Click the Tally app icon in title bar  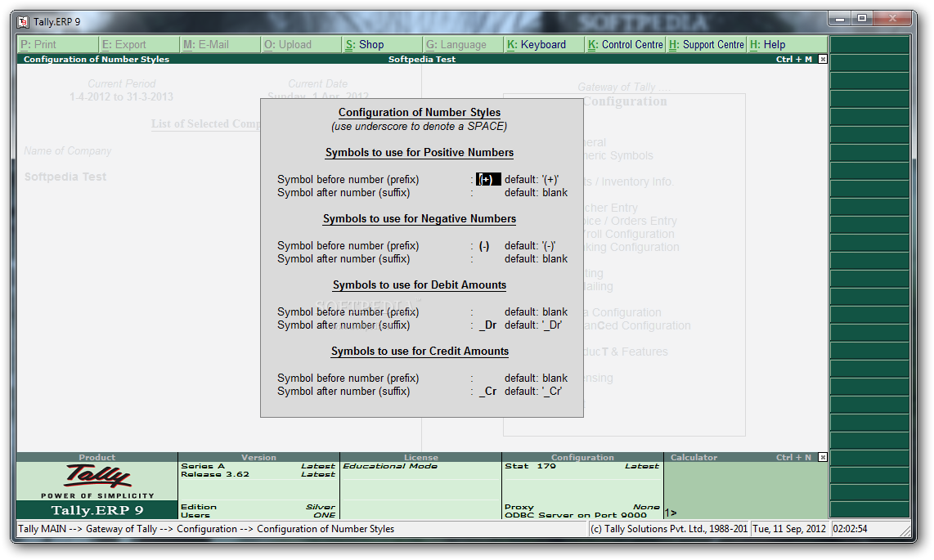[x=23, y=22]
